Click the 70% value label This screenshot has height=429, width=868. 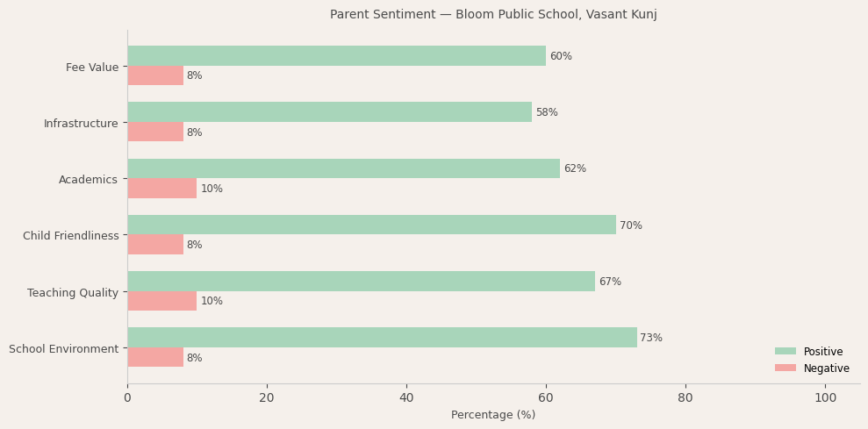[631, 225]
